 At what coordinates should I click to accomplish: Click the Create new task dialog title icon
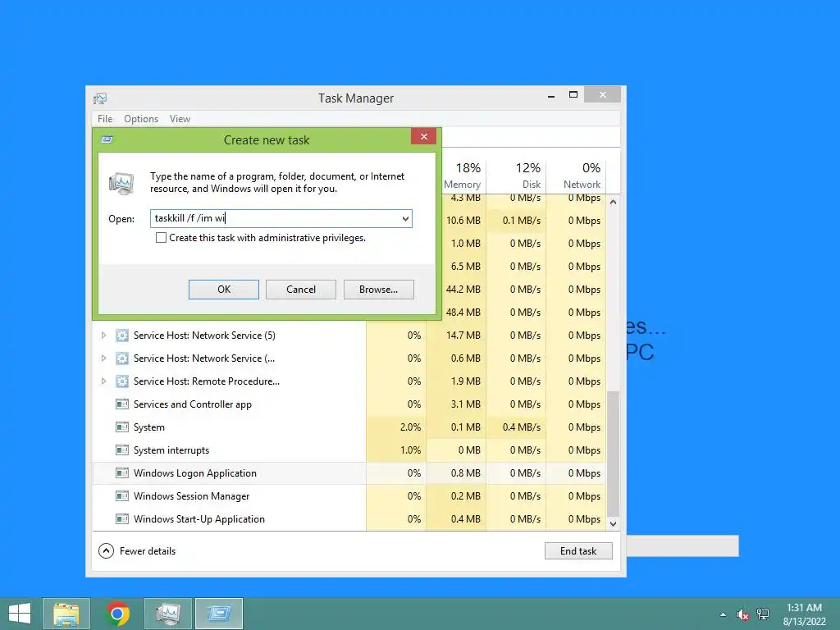[x=107, y=139]
